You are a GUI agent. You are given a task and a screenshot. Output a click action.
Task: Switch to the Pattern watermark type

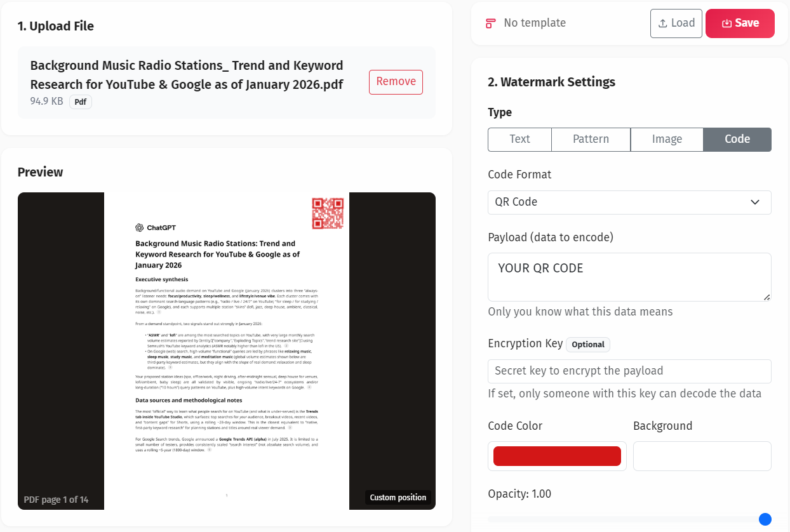591,139
